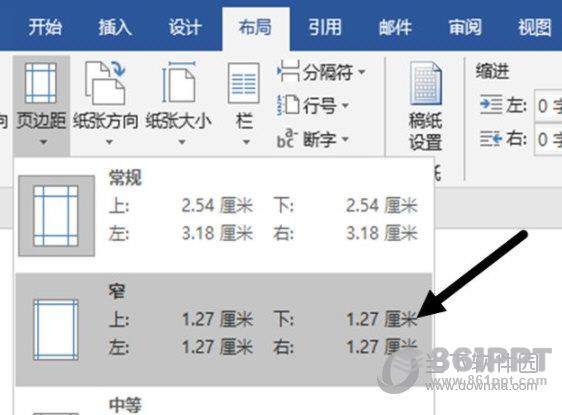Open the 审阅 ribbon tab
Image resolution: width=562 pixels, height=415 pixels.
pyautogui.click(x=465, y=27)
